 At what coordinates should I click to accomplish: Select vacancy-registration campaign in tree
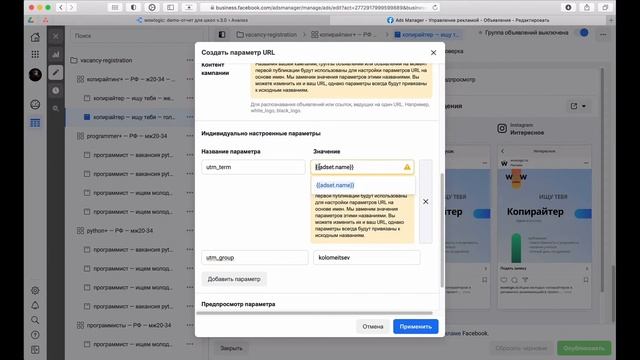[106, 60]
